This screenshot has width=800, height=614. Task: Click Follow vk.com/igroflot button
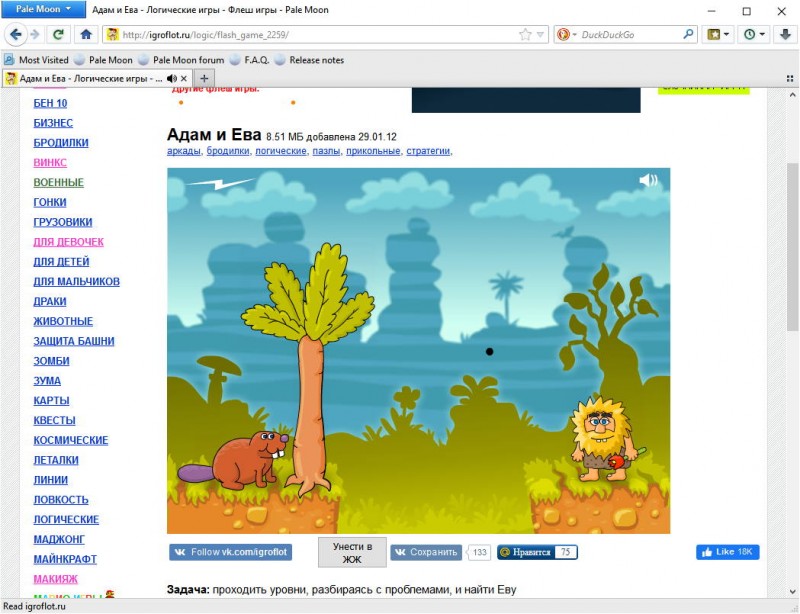tap(231, 552)
